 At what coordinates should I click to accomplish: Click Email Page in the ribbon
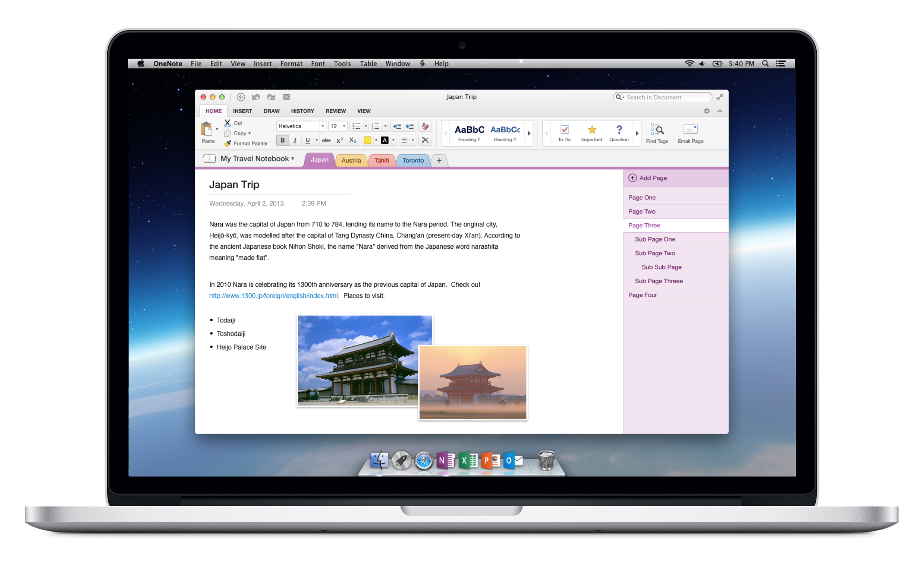point(691,133)
